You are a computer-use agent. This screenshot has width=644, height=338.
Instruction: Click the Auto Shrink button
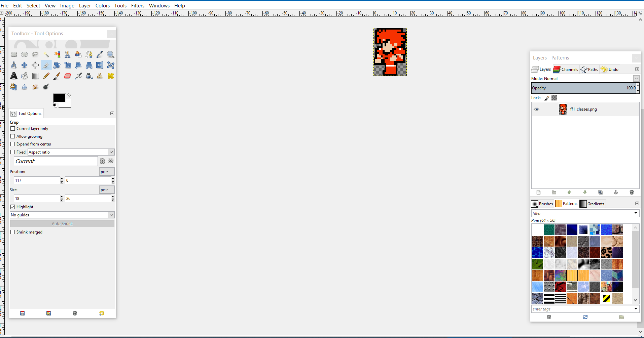(62, 224)
